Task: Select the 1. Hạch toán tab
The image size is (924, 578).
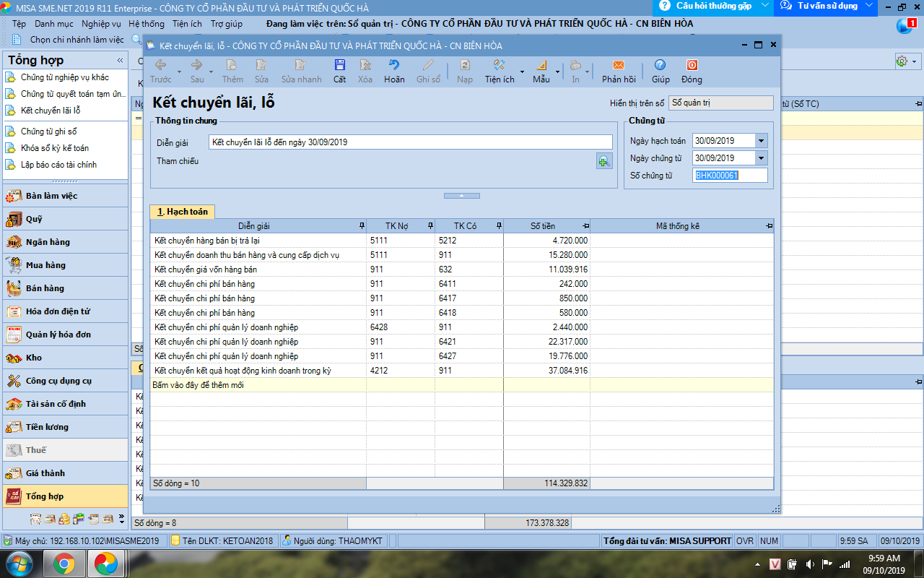Action: [183, 212]
